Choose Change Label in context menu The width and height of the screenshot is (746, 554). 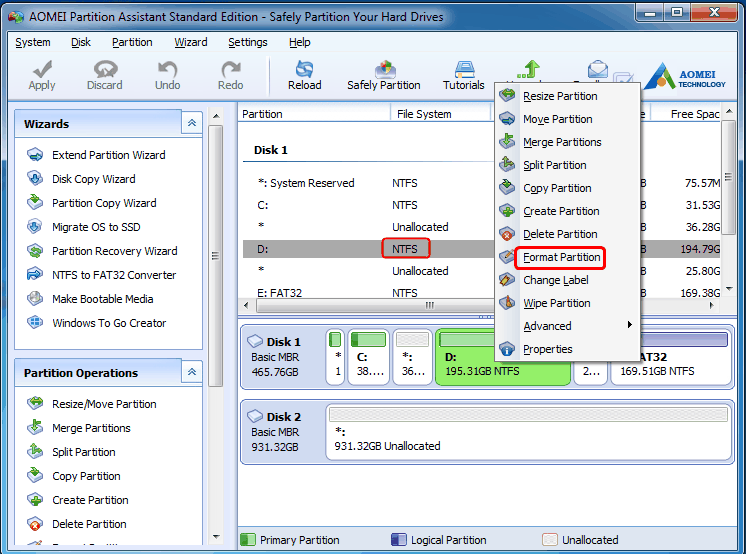click(567, 280)
